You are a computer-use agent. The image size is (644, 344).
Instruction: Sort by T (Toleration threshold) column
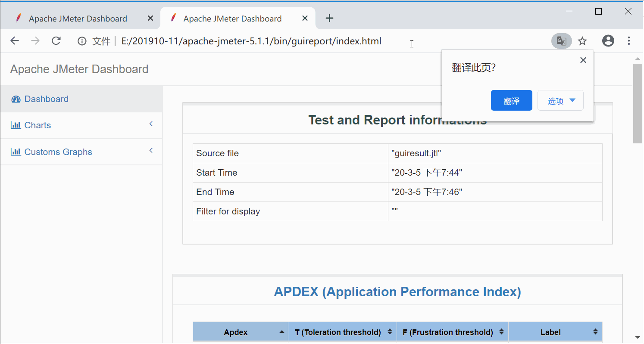pyautogui.click(x=342, y=332)
